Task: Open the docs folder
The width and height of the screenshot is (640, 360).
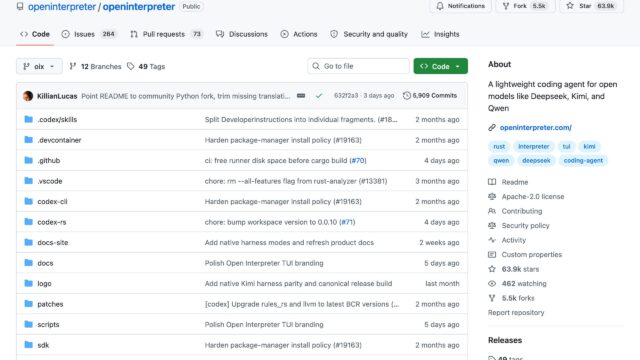Action: (x=45, y=263)
